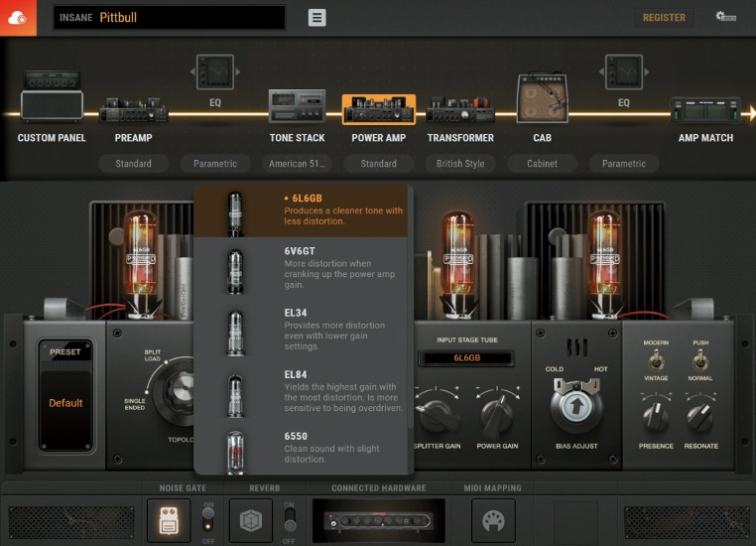The height and width of the screenshot is (546, 756).
Task: Open the ToneCloud icon
Action: (x=18, y=18)
